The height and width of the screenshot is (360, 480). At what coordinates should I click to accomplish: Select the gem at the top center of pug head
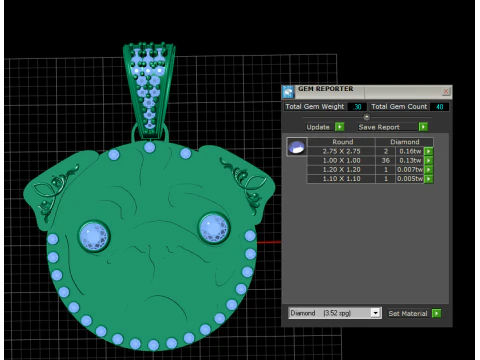click(150, 147)
